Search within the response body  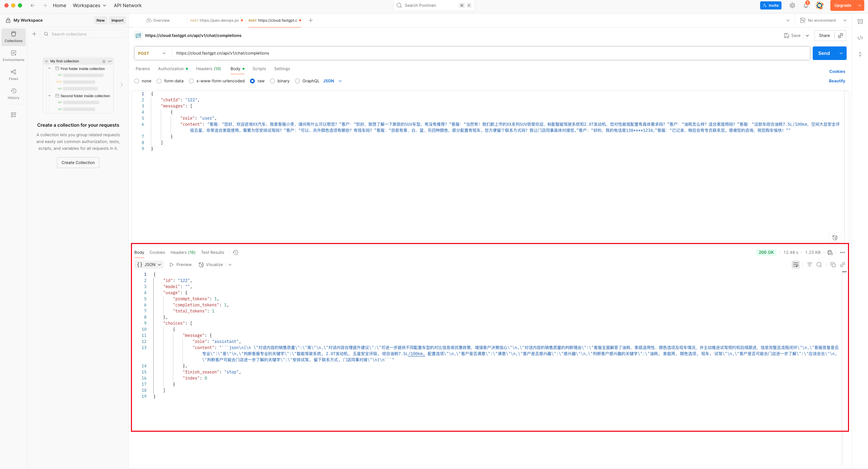(x=819, y=265)
